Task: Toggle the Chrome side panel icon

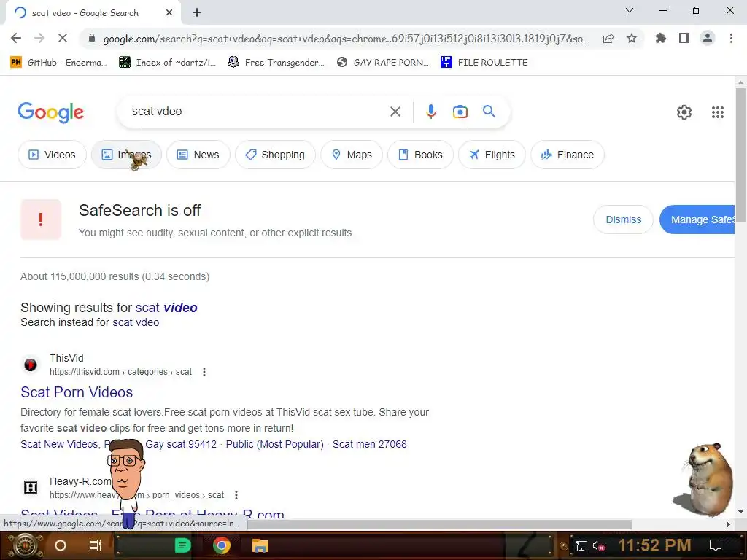Action: 684,38
